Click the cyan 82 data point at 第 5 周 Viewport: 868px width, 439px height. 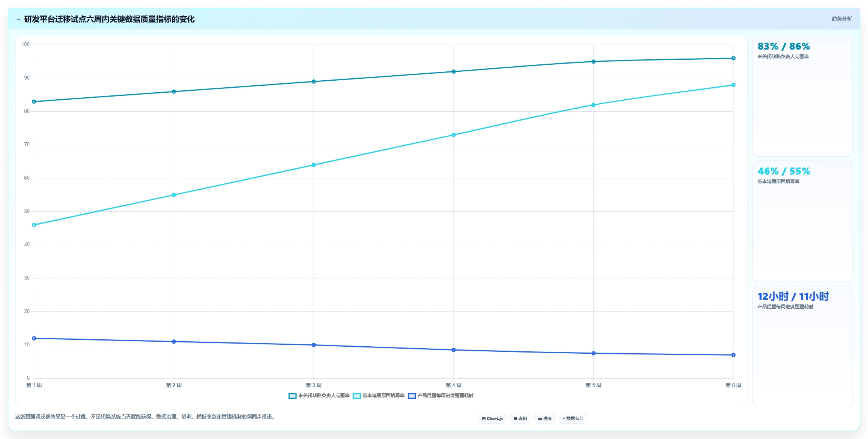594,105
